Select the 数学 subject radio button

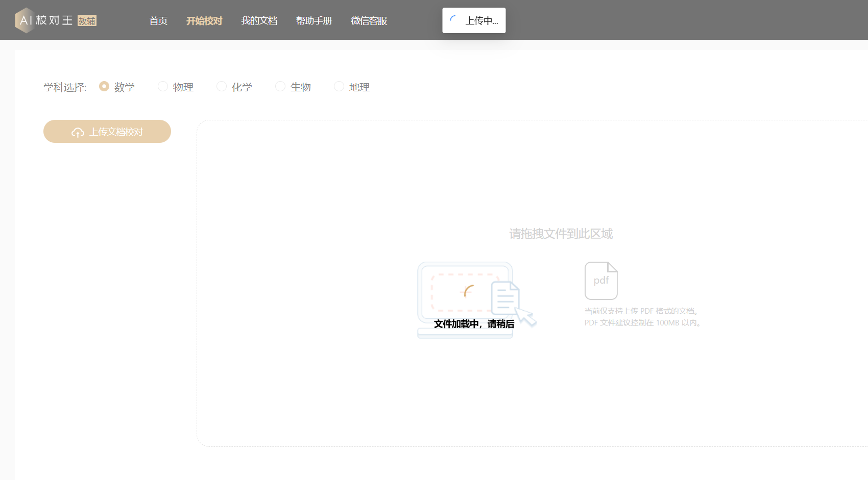point(104,87)
